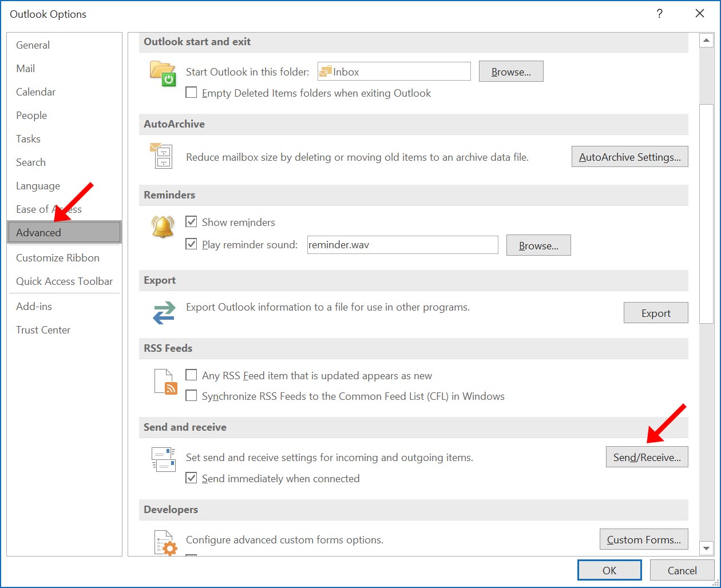The image size is (721, 588).
Task: Toggle Play reminder sound checkbox
Action: [192, 244]
